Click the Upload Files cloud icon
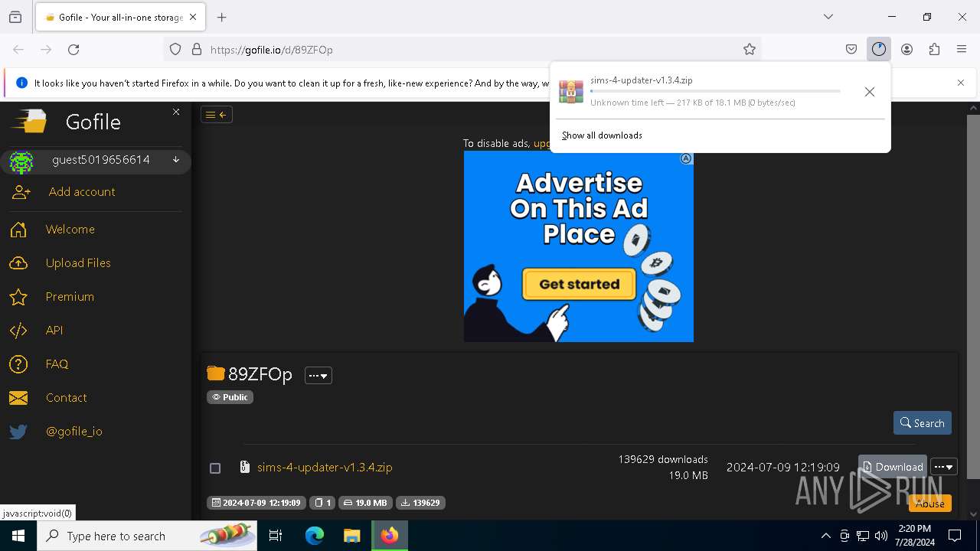 [18, 263]
